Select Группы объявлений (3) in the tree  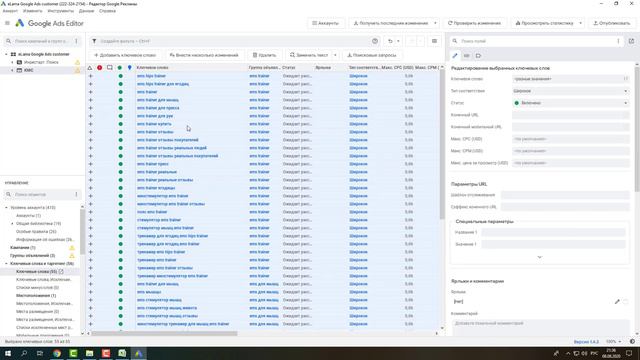click(33, 256)
